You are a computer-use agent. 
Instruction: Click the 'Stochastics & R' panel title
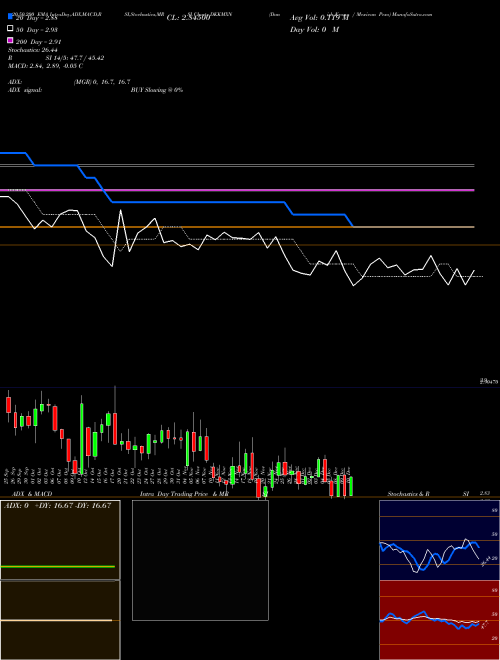409,494
